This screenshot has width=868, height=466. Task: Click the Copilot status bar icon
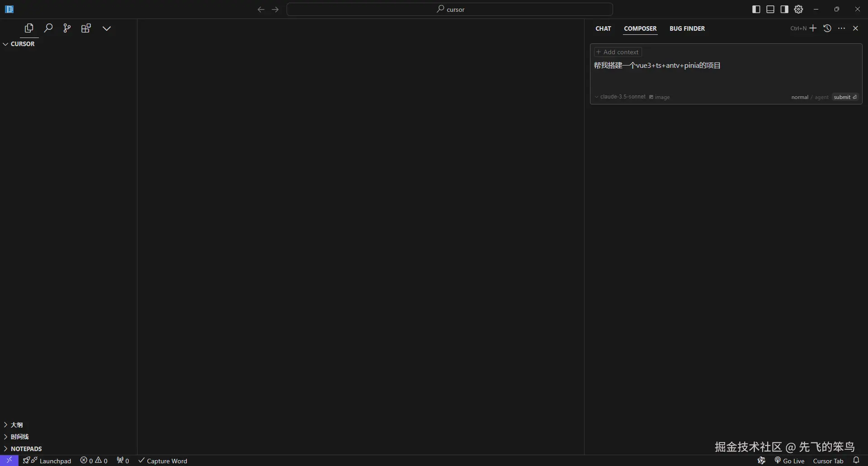click(761, 461)
